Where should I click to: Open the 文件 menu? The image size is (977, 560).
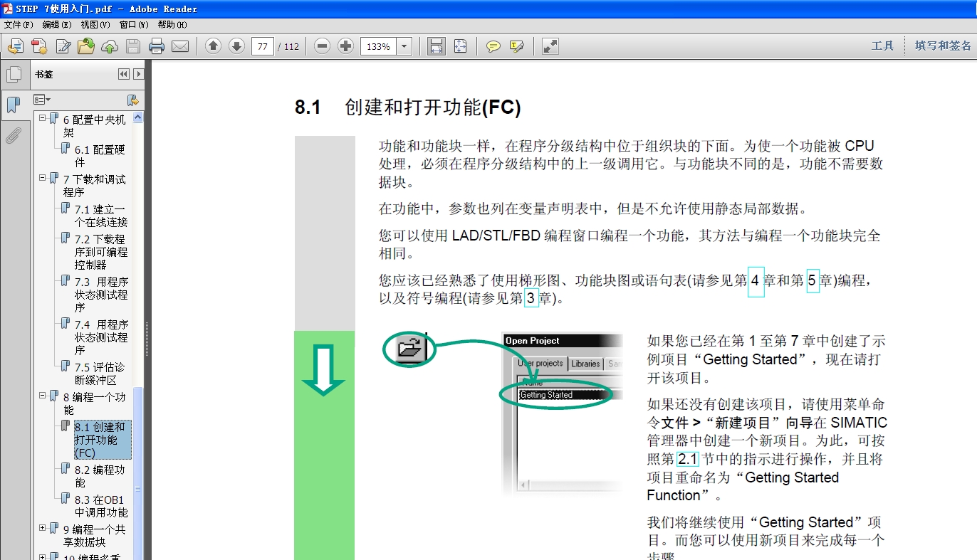point(19,24)
